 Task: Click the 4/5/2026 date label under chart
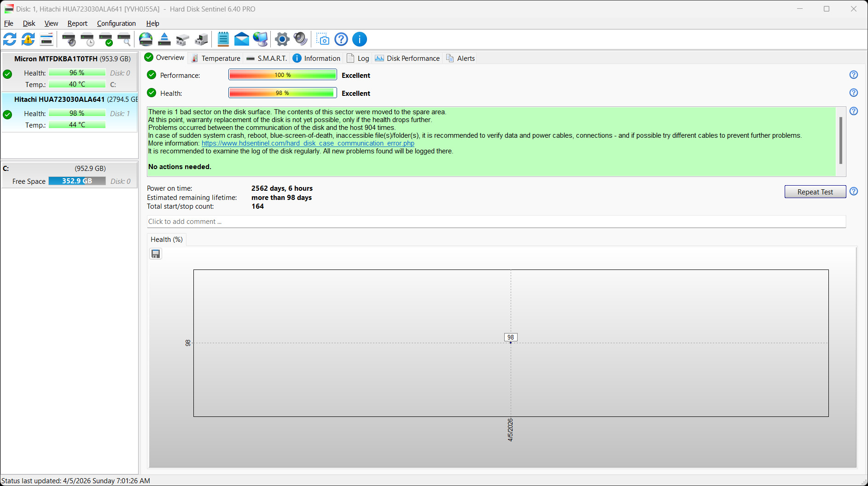pyautogui.click(x=510, y=430)
